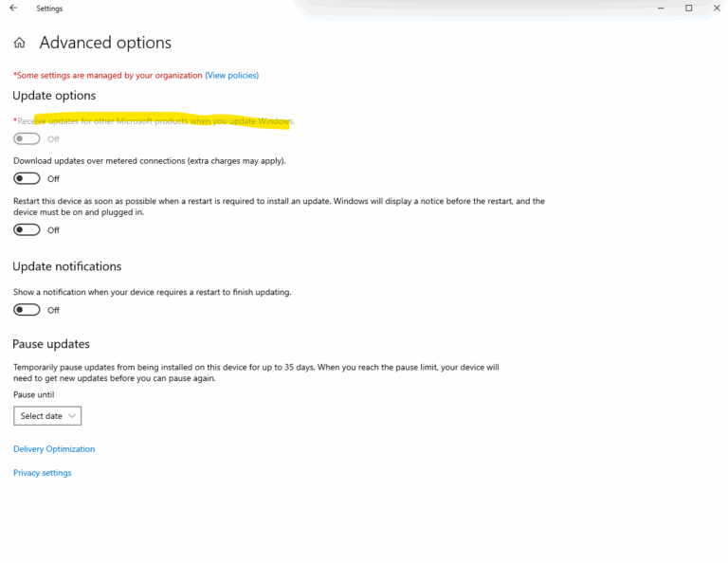This screenshot has width=728, height=563.
Task: Click the Update options heading
Action: pos(54,96)
